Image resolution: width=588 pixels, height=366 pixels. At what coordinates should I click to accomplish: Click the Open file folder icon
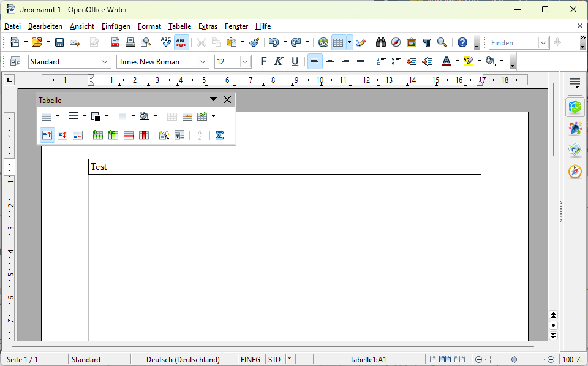click(x=37, y=42)
